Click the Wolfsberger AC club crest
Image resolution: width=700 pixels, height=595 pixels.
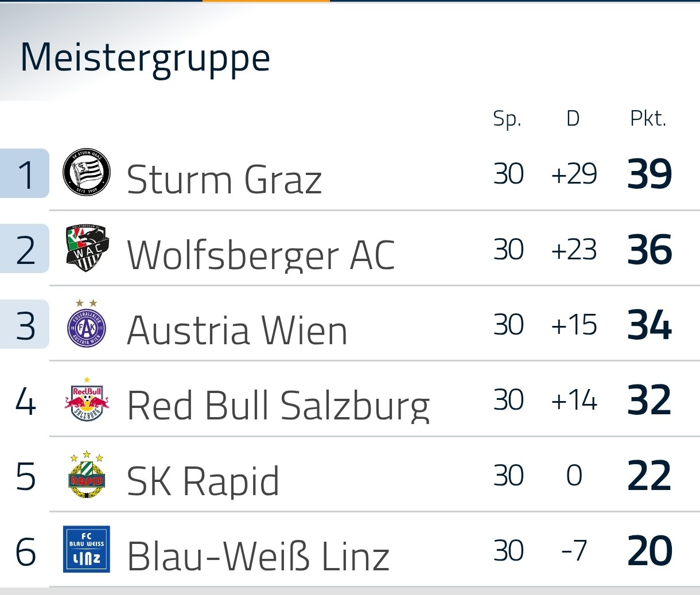[86, 248]
